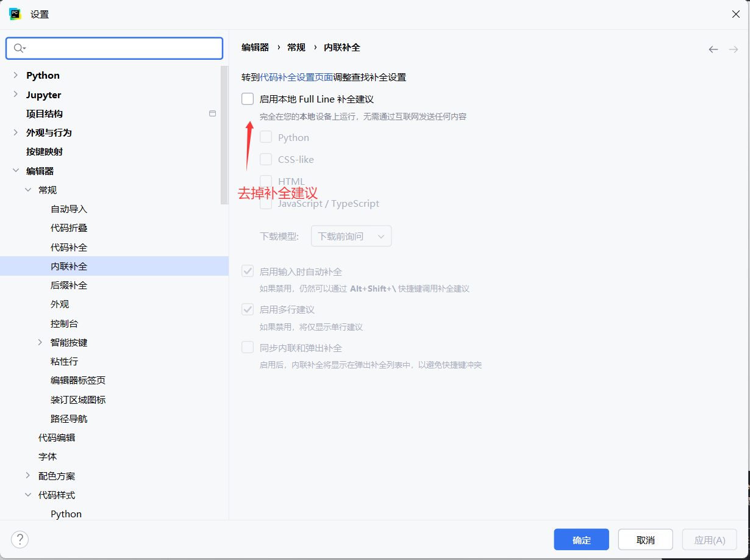Focus the settings search field

122,48
